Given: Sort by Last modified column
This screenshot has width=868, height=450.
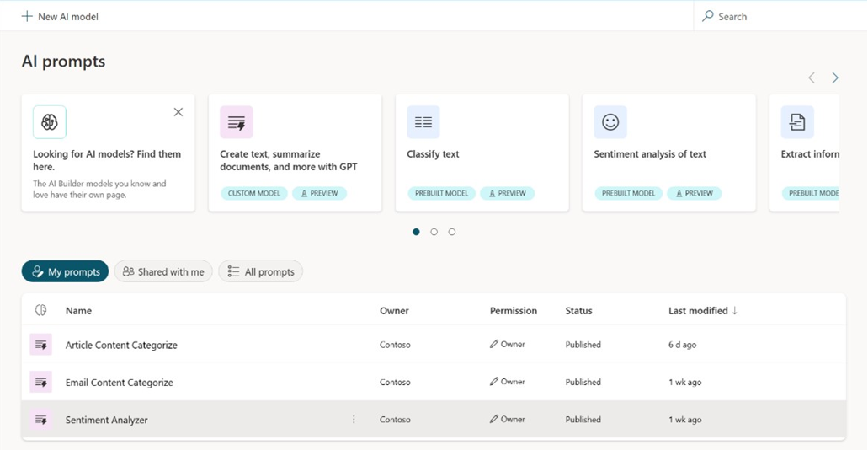Looking at the screenshot, I should [x=703, y=311].
